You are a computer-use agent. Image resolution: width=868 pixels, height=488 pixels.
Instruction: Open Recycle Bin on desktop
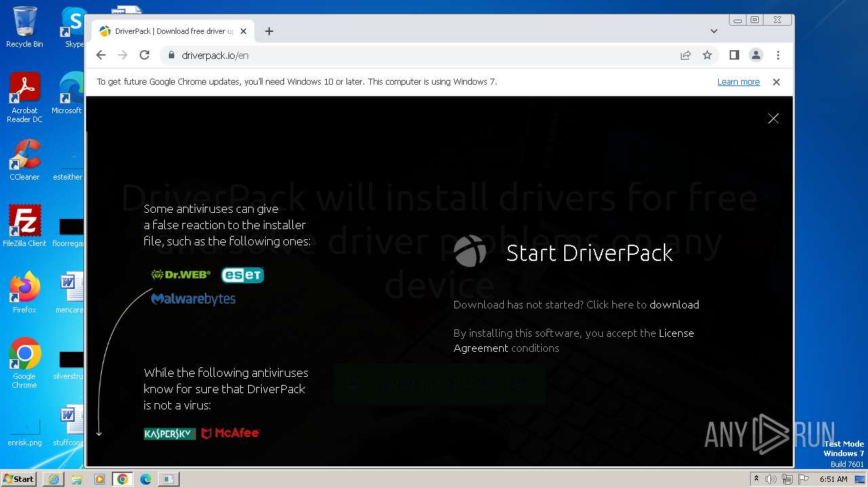[24, 27]
